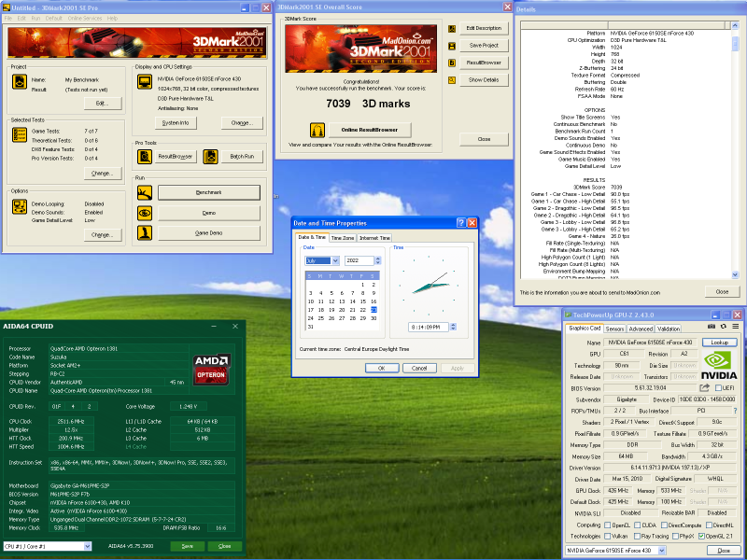
Task: Minimize the AIDA64 CPUID window
Action: 214,326
